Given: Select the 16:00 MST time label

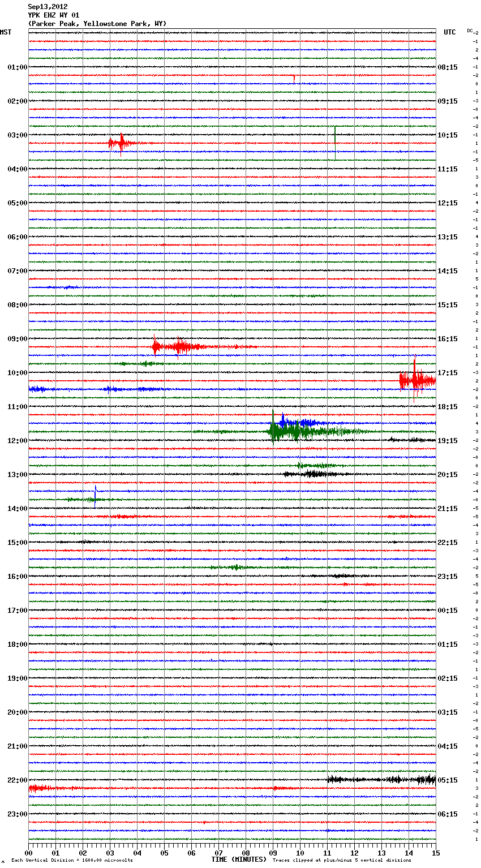Looking at the screenshot, I should 17,577.
